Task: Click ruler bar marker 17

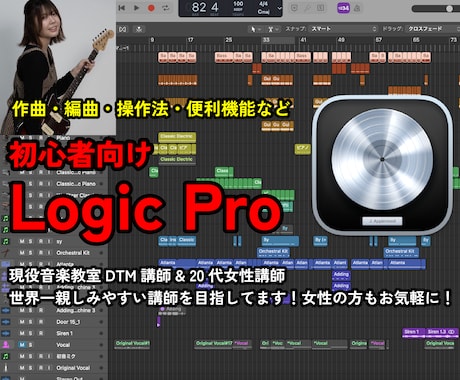Action: click(190, 40)
